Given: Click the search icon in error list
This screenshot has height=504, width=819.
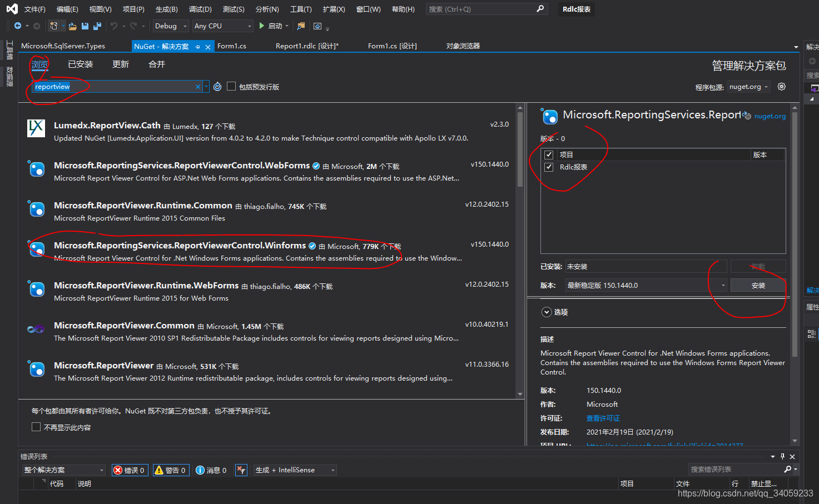Looking at the screenshot, I should pyautogui.click(x=787, y=470).
